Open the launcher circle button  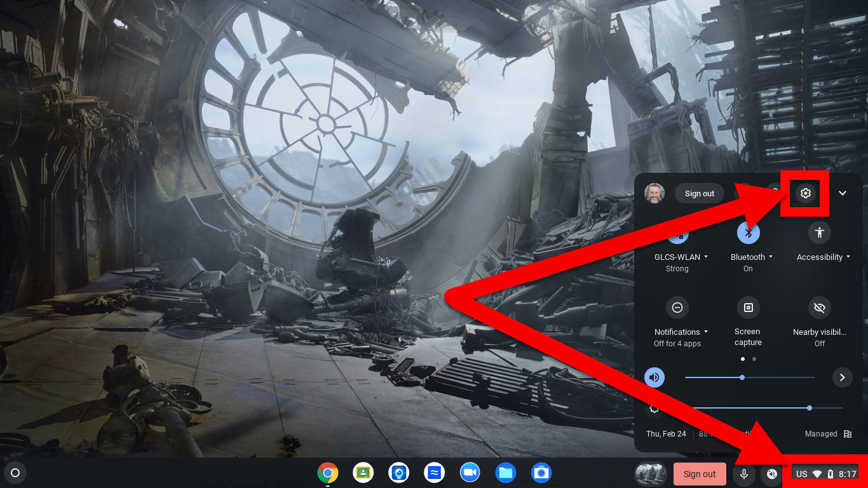pyautogui.click(x=15, y=473)
